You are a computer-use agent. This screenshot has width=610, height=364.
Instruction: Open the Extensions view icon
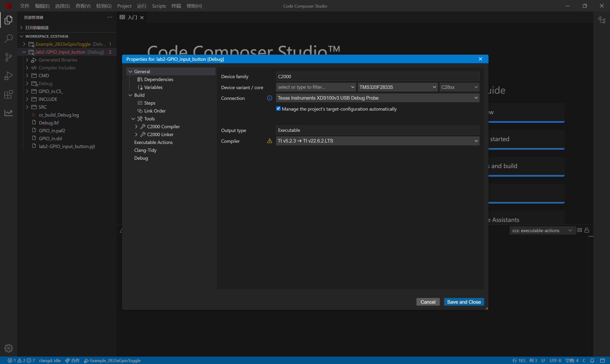(x=9, y=94)
